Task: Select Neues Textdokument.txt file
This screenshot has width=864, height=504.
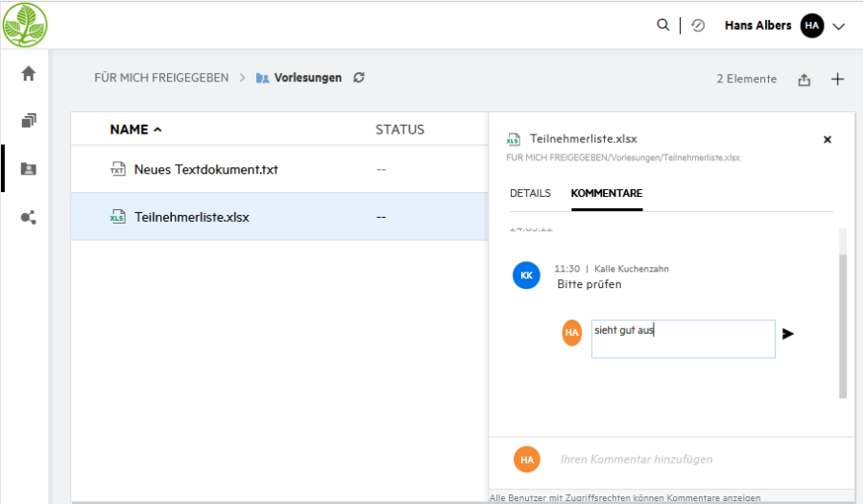Action: click(x=205, y=170)
